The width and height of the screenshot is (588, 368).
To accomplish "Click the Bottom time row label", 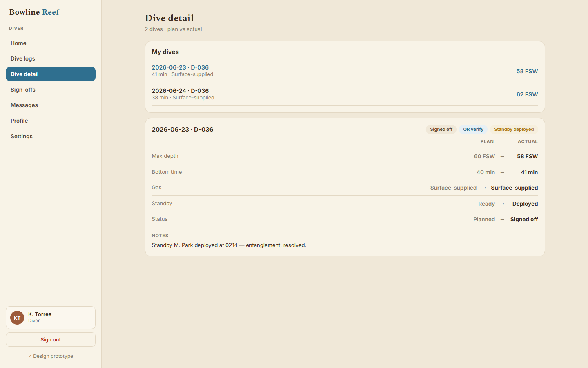I will pyautogui.click(x=167, y=172).
